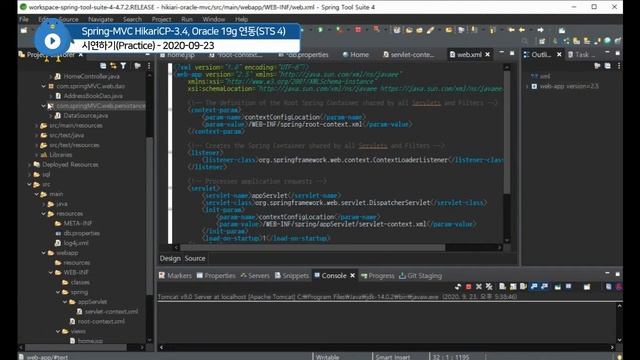The width and height of the screenshot is (640, 360).
Task: Open the Markers tab
Action: tap(175, 276)
